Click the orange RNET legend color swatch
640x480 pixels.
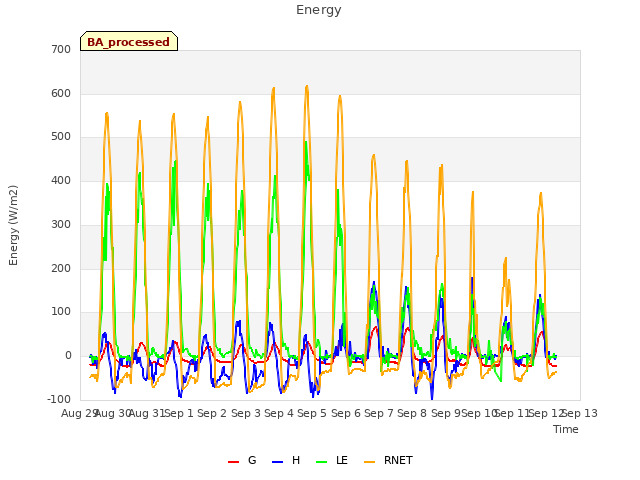pyautogui.click(x=369, y=462)
